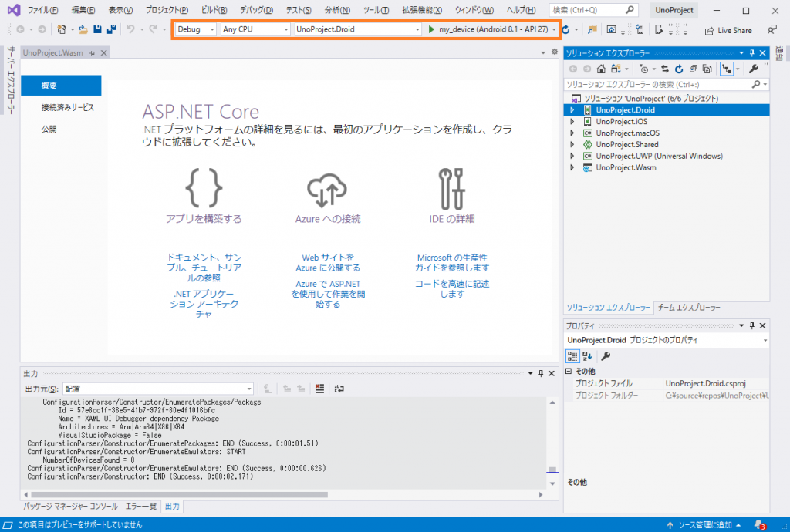Toggle the Solution Explorer auto-hide pin
The height and width of the screenshot is (532, 790).
point(751,53)
